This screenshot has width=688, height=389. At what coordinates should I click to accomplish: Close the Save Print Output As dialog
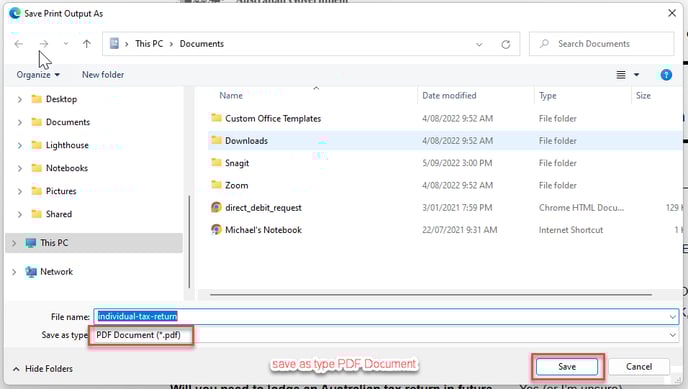click(672, 13)
